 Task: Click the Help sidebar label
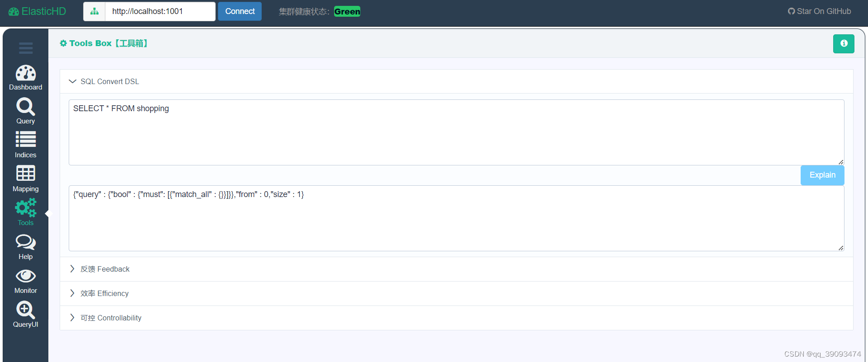click(x=26, y=257)
